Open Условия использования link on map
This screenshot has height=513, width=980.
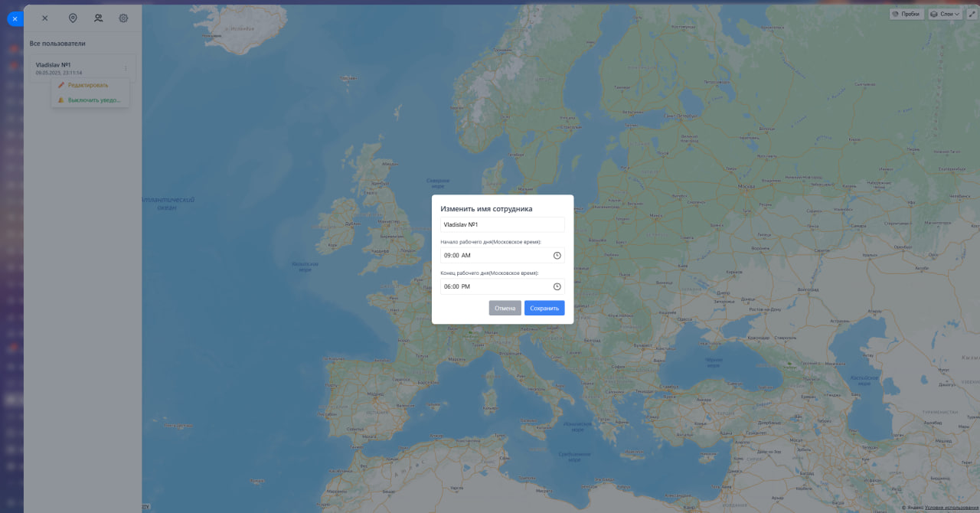952,508
